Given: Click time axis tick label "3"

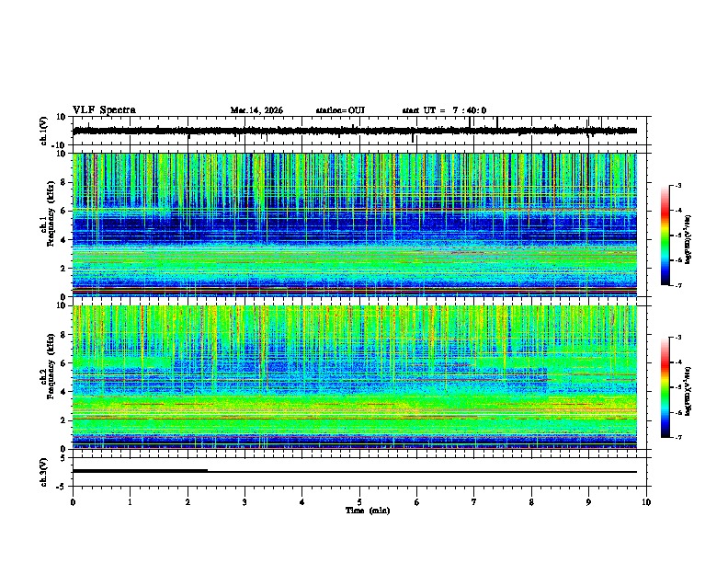Looking at the screenshot, I should tap(245, 502).
